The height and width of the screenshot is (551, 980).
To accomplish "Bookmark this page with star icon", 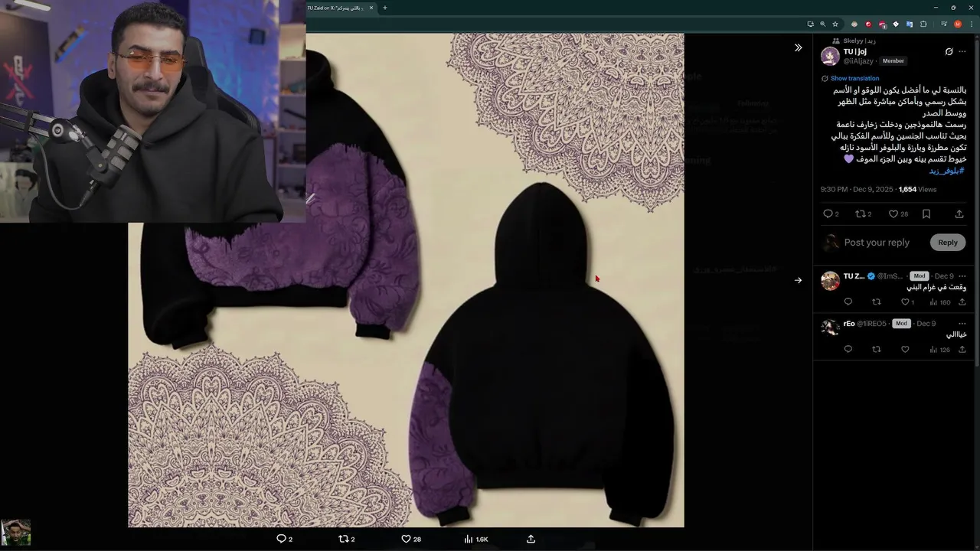I will pyautogui.click(x=835, y=24).
